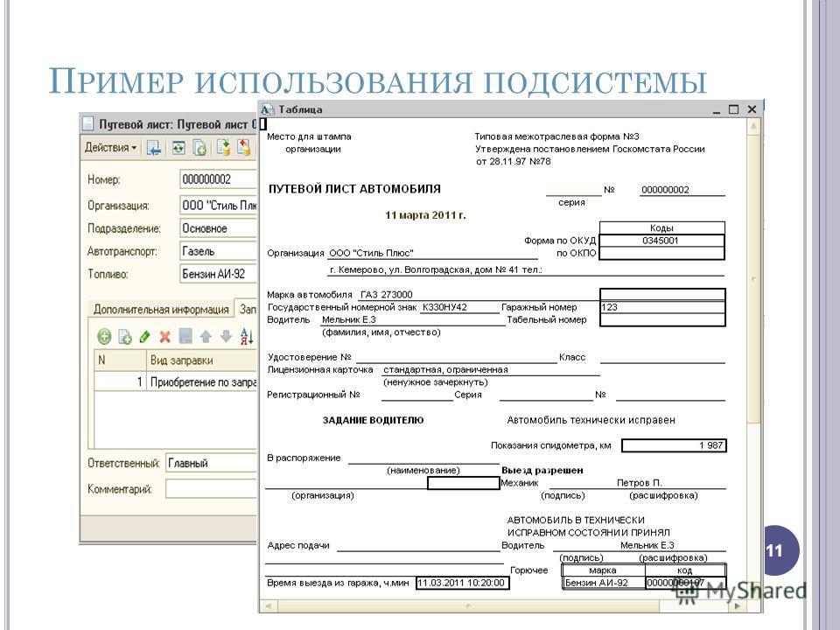Screen dimensions: 840x630
Task: Click the Типовая межотраслевая форма №3 text
Action: coord(556,136)
